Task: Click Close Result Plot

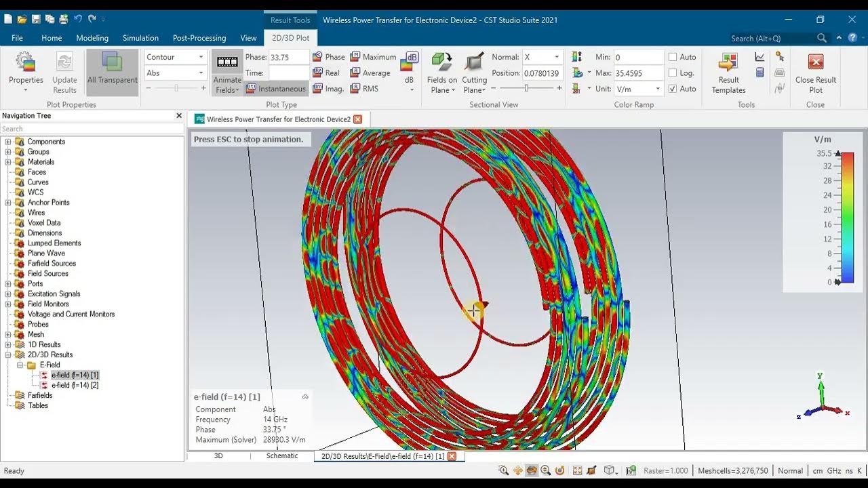Action: [816, 73]
